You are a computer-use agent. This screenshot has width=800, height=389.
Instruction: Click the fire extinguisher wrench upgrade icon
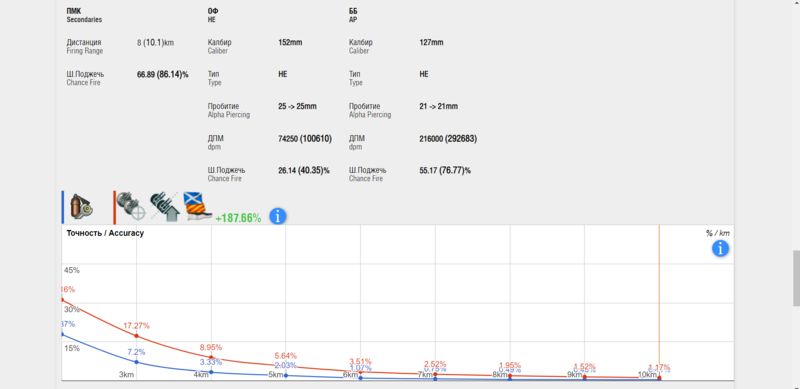[82, 207]
